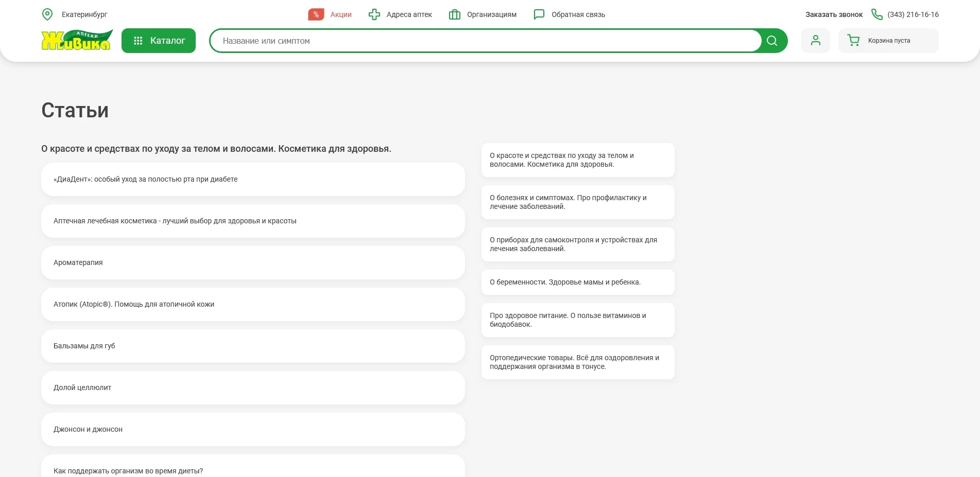This screenshot has width=980, height=477.
Task: Click the grid icon inside the Каталог button
Action: tap(138, 40)
